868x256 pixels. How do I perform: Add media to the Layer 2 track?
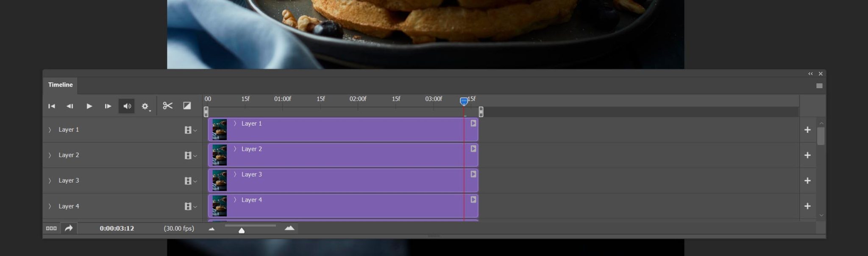coord(807,155)
